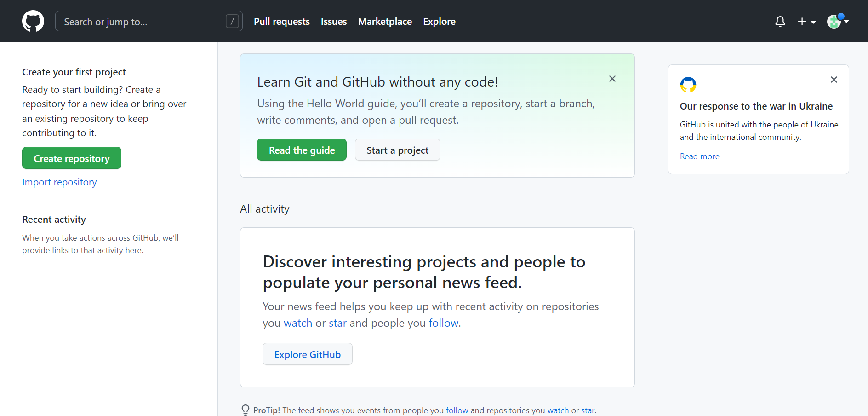Click Start a project button
This screenshot has height=416, width=868.
coord(397,150)
